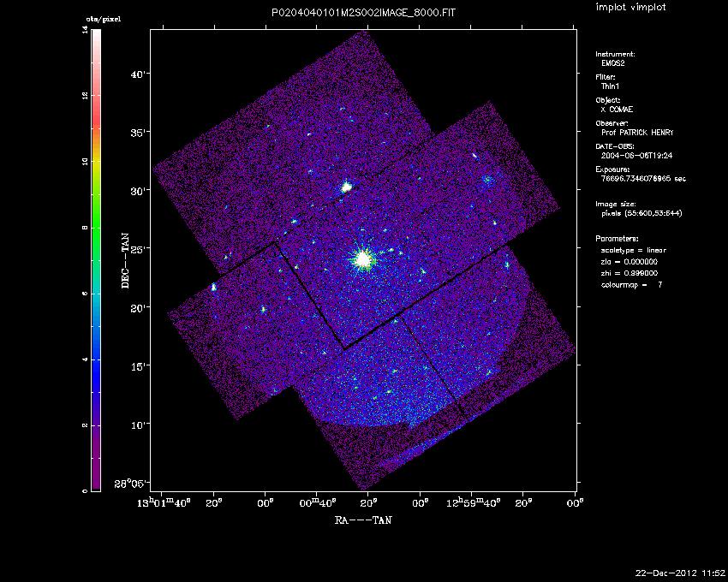Click the 00m40s right ascension label
This screenshot has width=728, height=582.
pos(317,502)
